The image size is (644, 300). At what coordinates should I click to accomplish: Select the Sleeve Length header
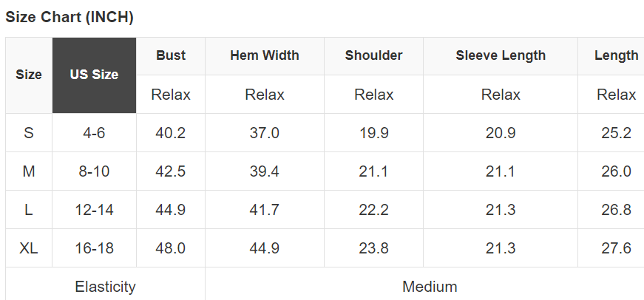coord(501,55)
